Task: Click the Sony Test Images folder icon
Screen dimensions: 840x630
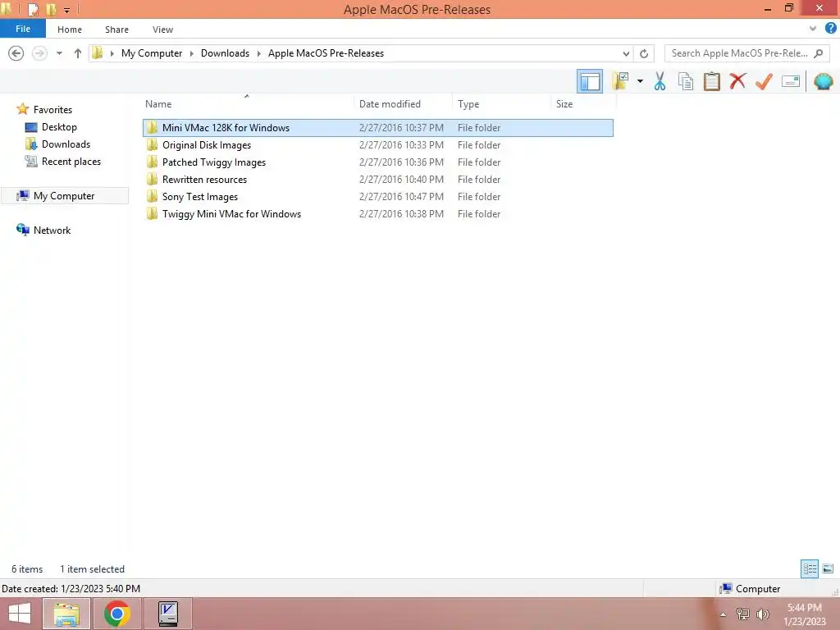Action: click(x=153, y=196)
